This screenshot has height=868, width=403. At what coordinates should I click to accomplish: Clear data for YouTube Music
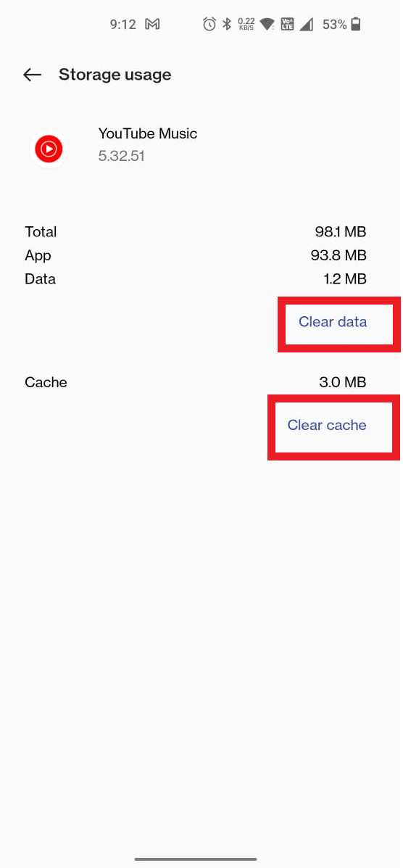(x=333, y=322)
